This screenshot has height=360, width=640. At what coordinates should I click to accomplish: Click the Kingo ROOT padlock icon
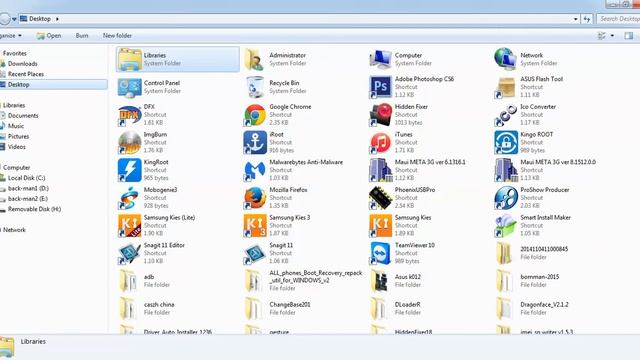click(x=506, y=142)
